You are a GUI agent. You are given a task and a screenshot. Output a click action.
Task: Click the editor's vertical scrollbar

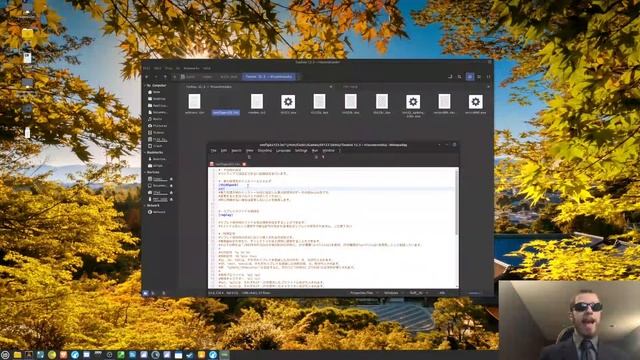click(457, 202)
